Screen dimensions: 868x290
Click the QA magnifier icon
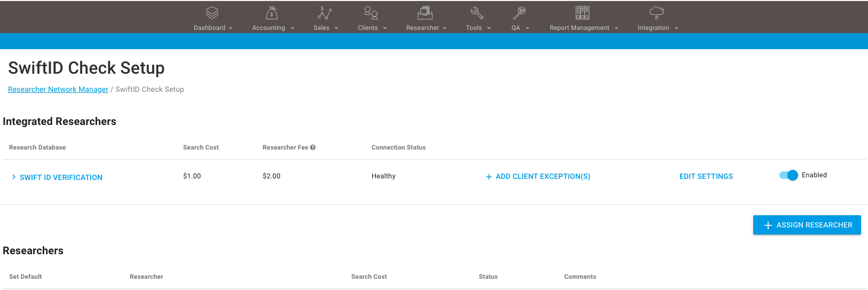point(519,13)
